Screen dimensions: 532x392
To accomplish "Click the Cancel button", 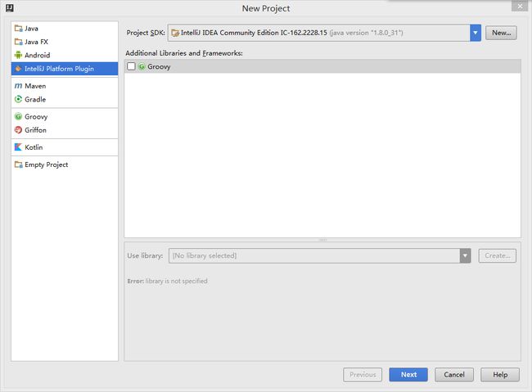I will (x=454, y=375).
